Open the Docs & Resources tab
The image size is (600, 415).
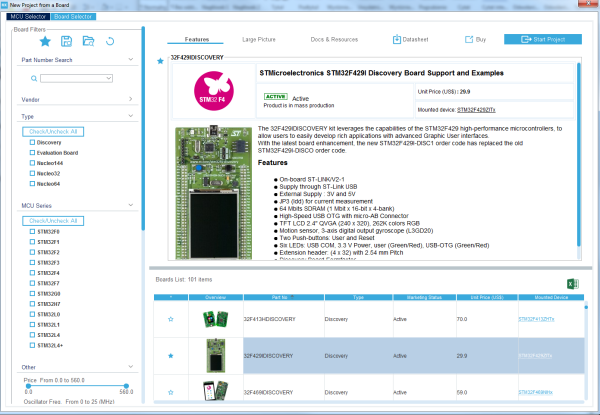click(x=333, y=39)
